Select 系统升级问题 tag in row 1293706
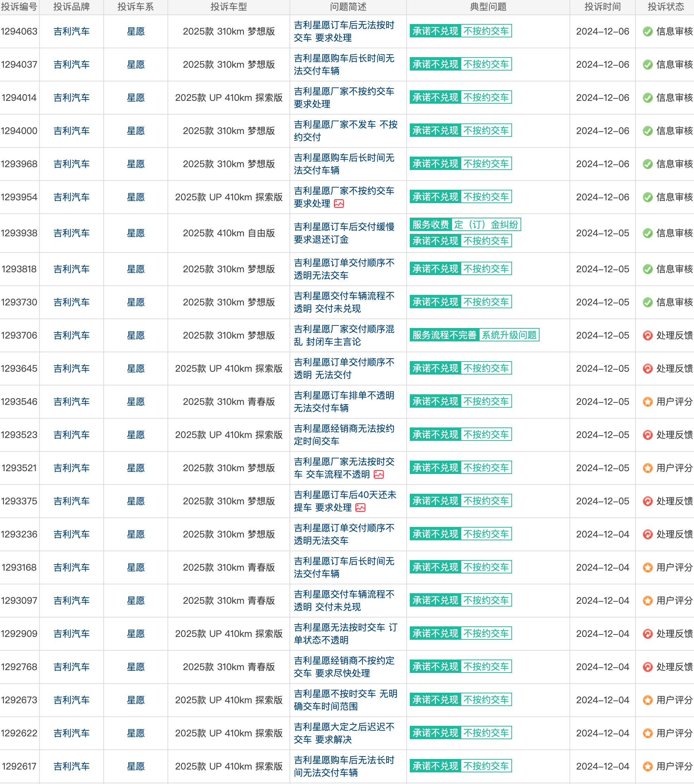694x784 pixels. (509, 335)
